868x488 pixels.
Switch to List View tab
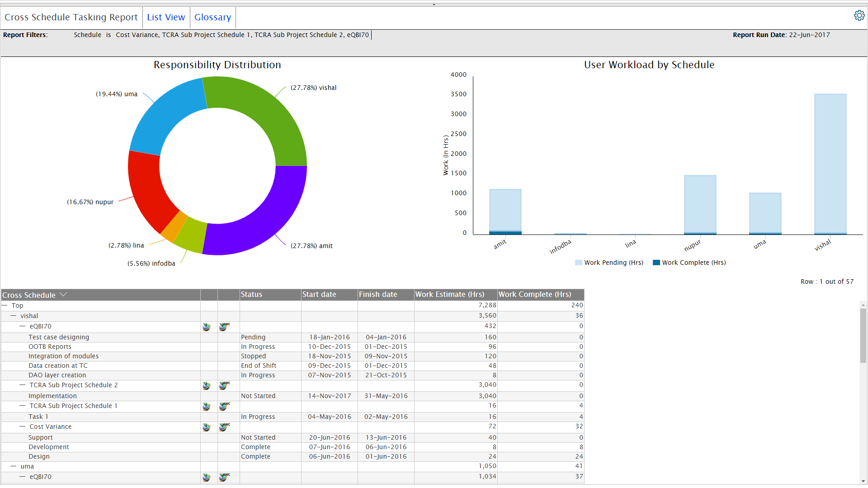[166, 17]
